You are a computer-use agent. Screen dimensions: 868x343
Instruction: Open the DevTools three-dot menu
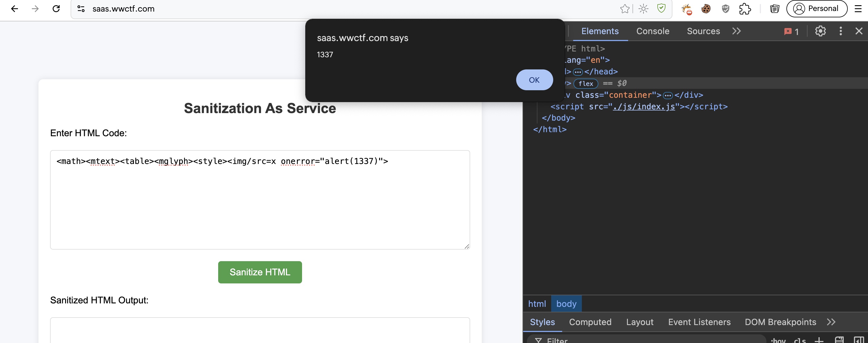tap(841, 31)
